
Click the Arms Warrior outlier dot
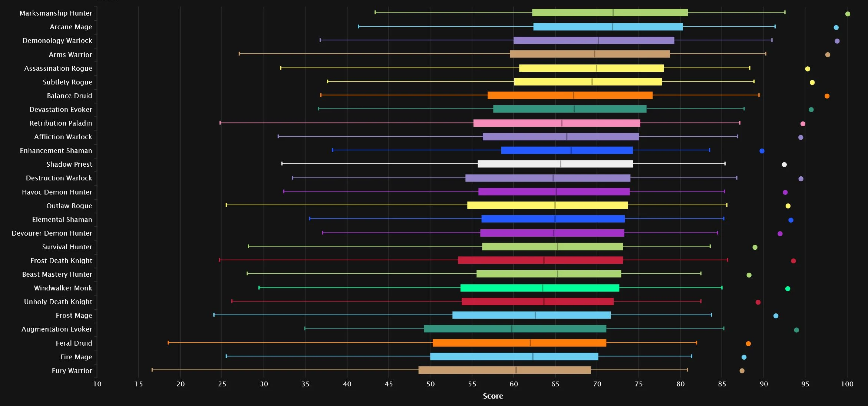coord(828,55)
